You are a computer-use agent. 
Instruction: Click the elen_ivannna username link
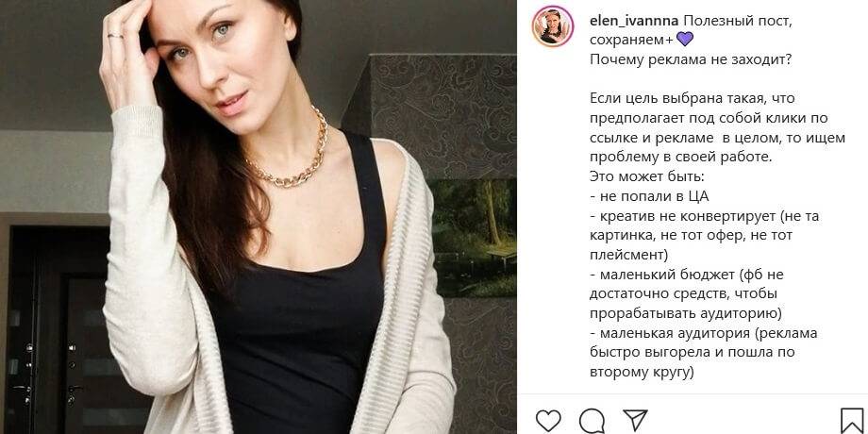click(634, 21)
